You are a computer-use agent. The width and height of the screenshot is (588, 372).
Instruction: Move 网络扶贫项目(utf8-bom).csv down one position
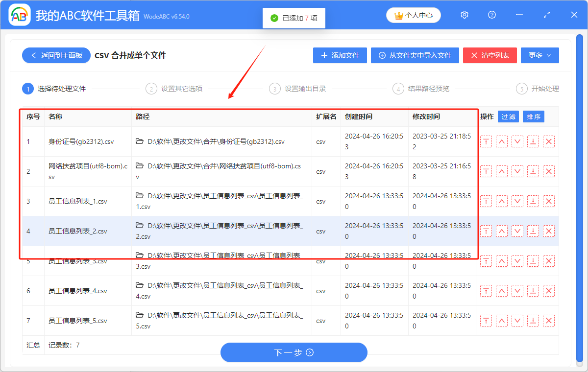[x=517, y=171]
